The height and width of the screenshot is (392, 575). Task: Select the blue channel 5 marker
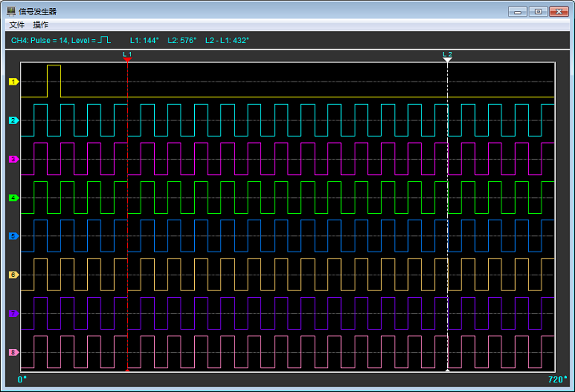coord(14,236)
